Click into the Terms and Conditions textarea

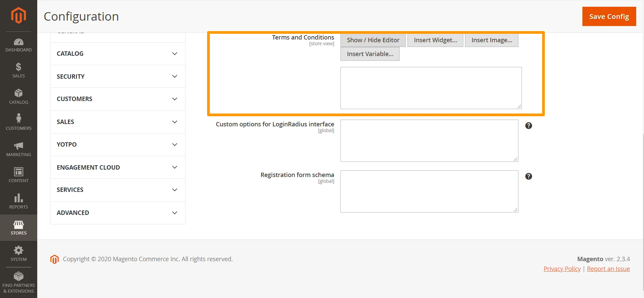pyautogui.click(x=430, y=88)
